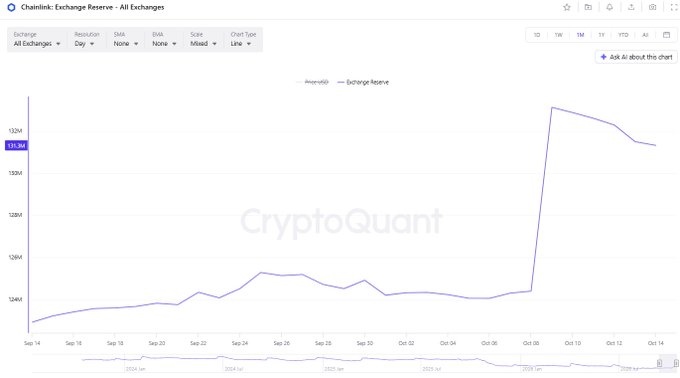Viewport: 680px width, 378px height.
Task: Set an alert with the bell icon
Action: click(x=609, y=7)
